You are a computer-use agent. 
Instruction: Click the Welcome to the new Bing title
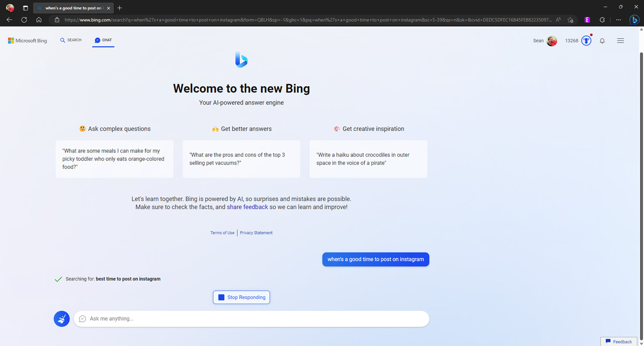[242, 89]
